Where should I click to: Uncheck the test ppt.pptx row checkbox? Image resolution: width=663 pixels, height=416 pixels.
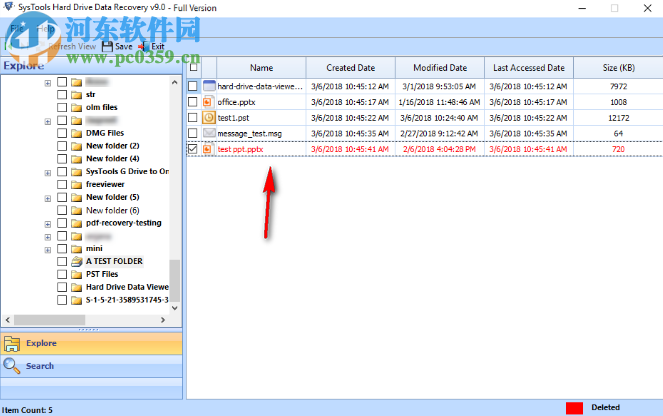pos(192,149)
